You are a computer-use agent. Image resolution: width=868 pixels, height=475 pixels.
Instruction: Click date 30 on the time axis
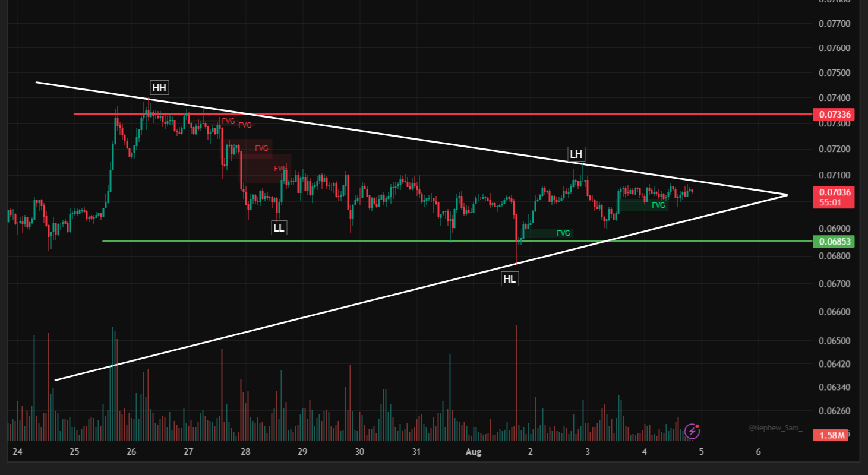(359, 452)
